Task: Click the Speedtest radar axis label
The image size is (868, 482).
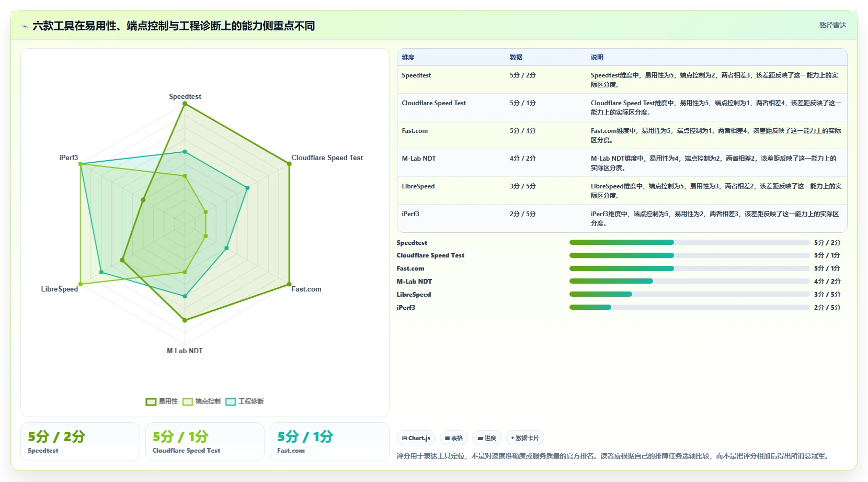Action: point(185,96)
